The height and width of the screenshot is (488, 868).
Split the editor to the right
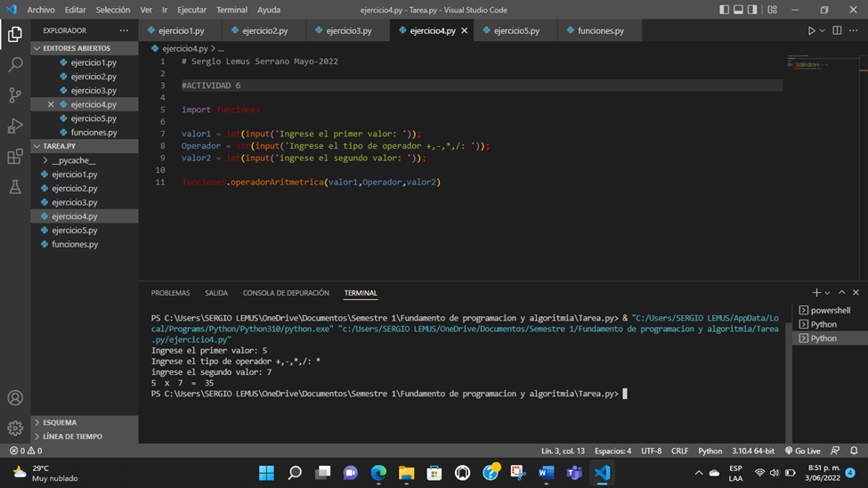(837, 30)
